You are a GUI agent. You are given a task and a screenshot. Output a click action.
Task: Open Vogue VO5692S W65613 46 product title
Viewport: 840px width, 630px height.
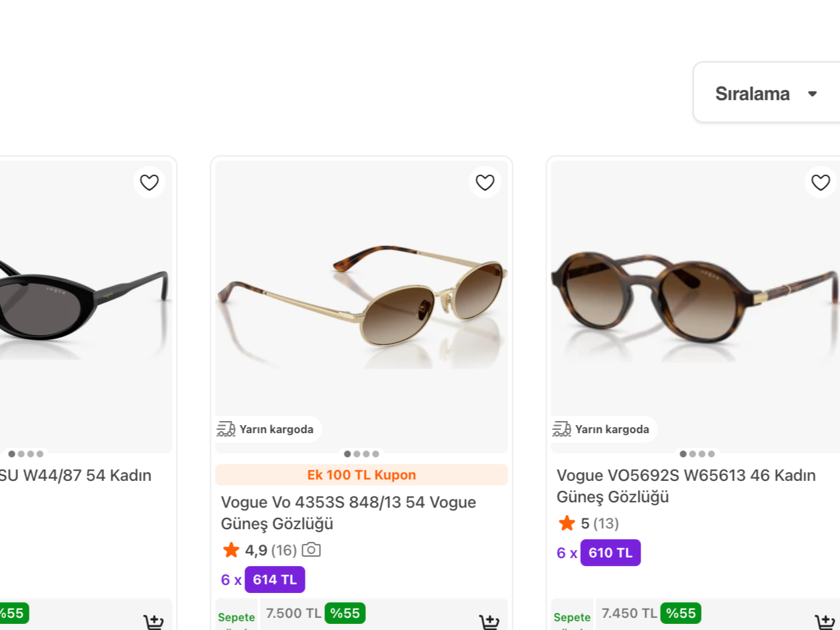tap(686, 486)
